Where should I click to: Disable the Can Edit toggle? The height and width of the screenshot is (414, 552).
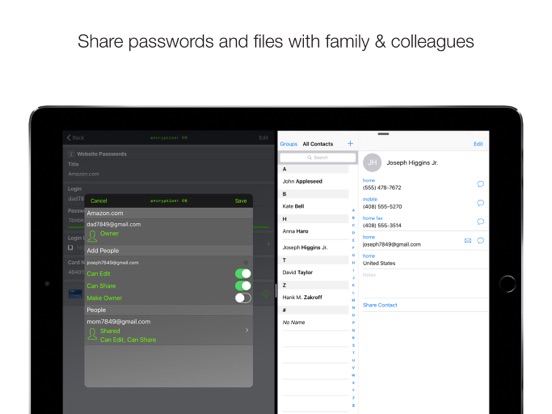point(243,274)
